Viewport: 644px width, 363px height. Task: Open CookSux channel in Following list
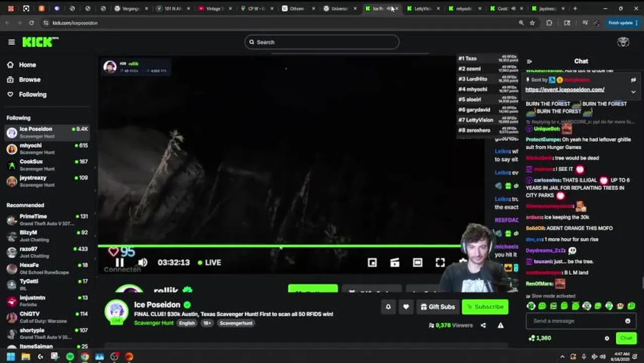[47, 164]
